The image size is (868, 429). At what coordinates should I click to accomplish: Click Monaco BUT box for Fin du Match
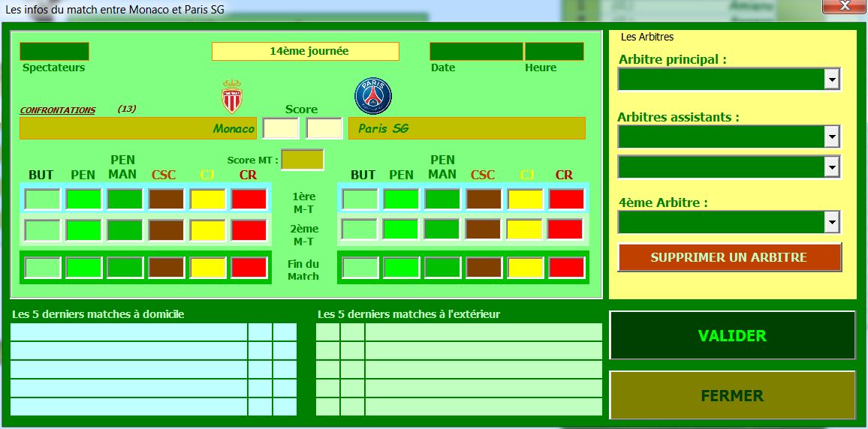click(43, 268)
